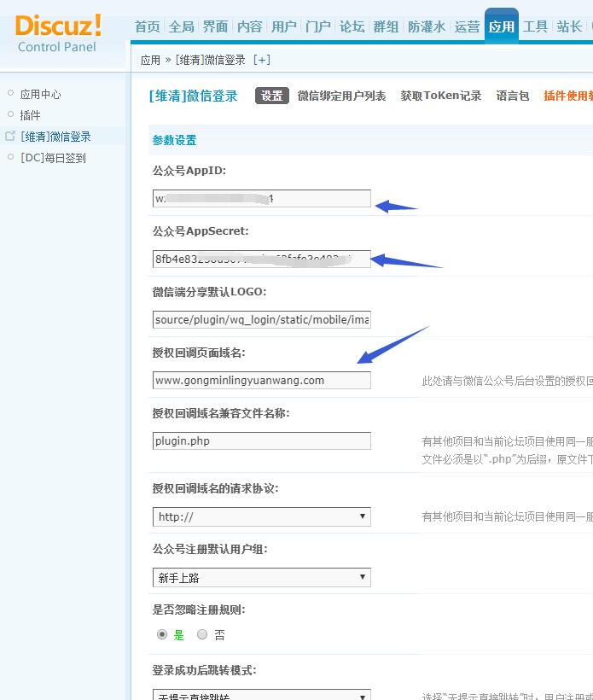Image resolution: width=593 pixels, height=700 pixels.
Task: Click the 公众号注册默认用户组: label
Action: click(x=210, y=549)
